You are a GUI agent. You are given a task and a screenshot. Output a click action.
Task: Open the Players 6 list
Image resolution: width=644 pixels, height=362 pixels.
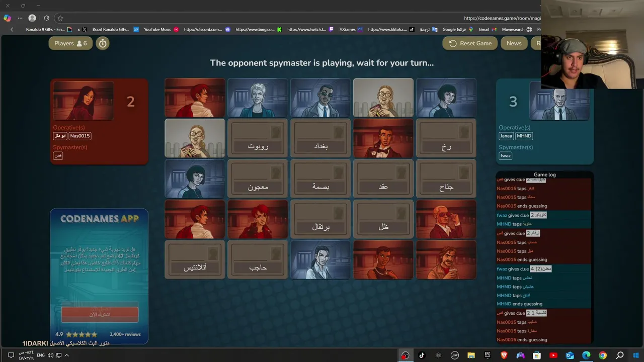click(70, 43)
